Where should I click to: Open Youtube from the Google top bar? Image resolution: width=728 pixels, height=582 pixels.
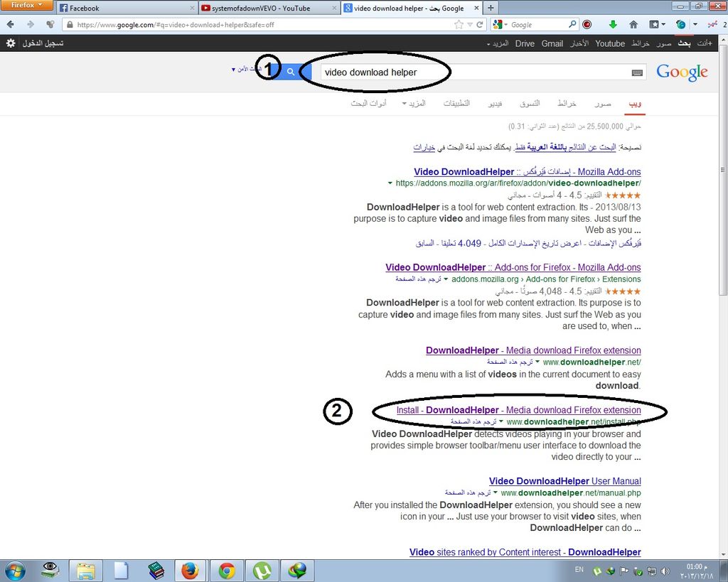click(x=609, y=43)
